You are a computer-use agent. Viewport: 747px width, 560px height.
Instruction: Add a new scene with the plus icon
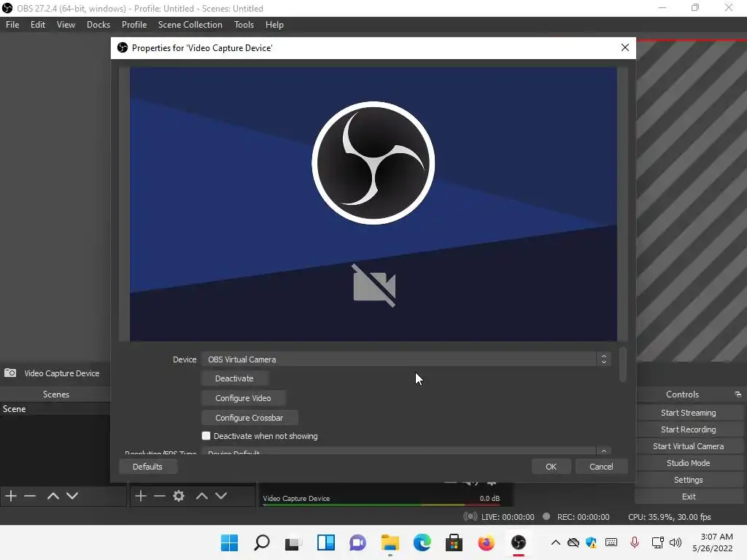coord(11,496)
